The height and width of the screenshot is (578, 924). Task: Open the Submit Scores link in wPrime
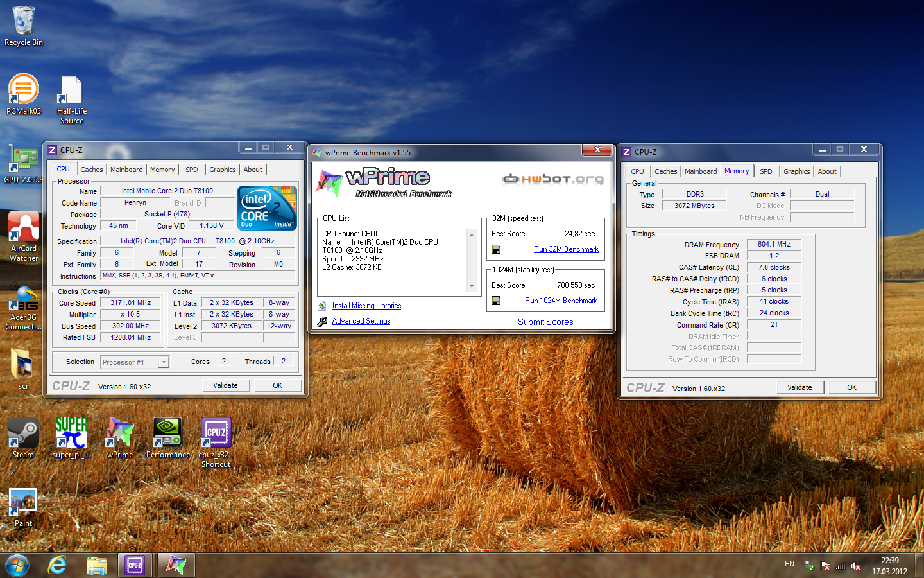pos(545,322)
